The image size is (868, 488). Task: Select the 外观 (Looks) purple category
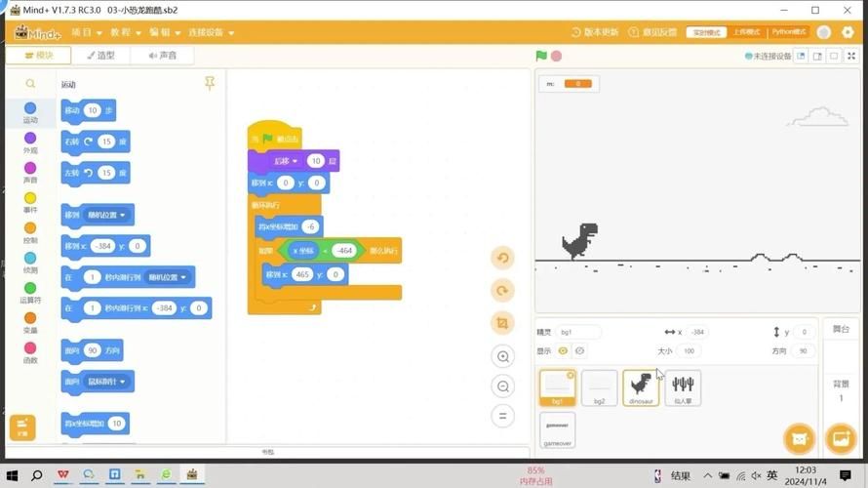point(30,143)
